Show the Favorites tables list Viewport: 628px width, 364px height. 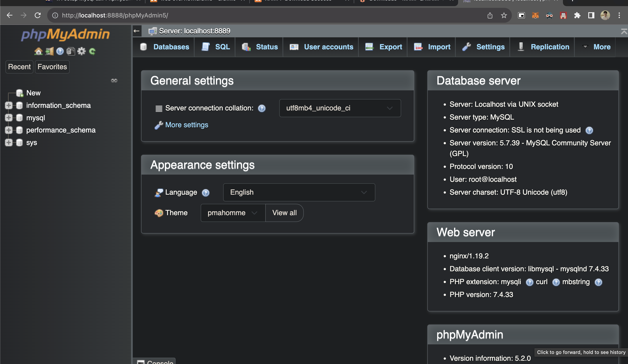52,67
